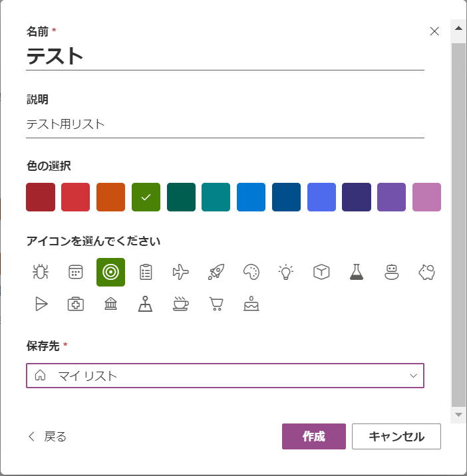Select the rocket icon
The image size is (467, 476).
(216, 272)
